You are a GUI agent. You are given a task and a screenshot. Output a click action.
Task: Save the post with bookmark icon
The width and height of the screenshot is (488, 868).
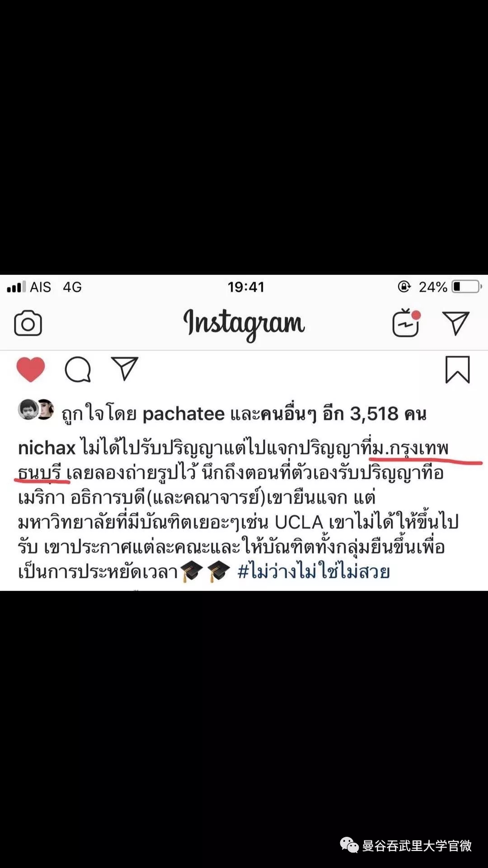(x=458, y=369)
